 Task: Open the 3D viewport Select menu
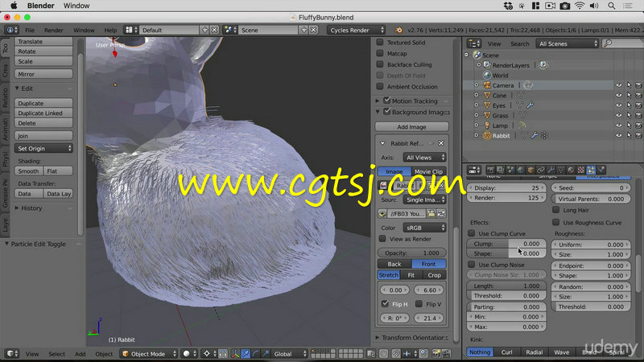[x=56, y=354]
